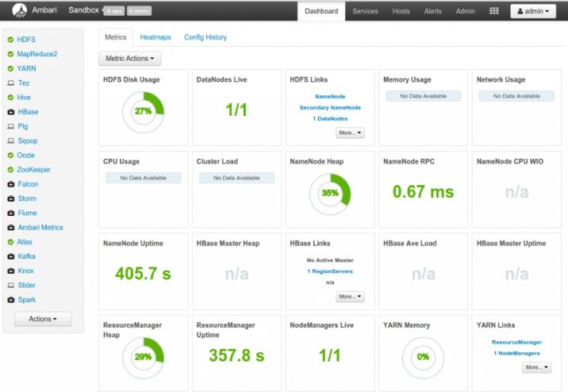Click the No Active Master text

[x=330, y=260]
